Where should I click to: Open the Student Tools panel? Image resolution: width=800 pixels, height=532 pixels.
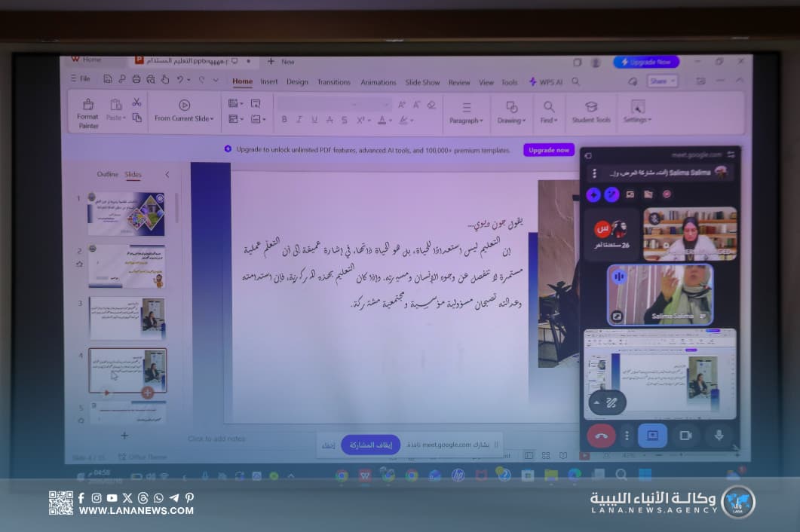tap(591, 112)
